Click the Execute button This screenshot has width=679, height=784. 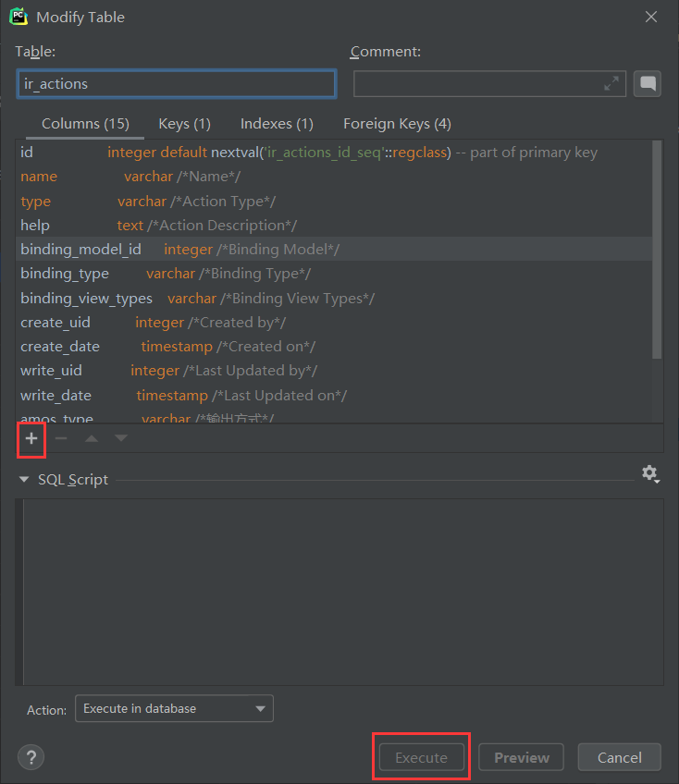(x=421, y=757)
